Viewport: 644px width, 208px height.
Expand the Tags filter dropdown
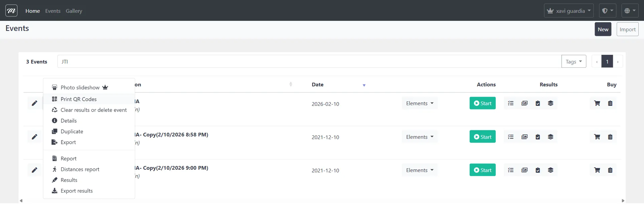[574, 61]
